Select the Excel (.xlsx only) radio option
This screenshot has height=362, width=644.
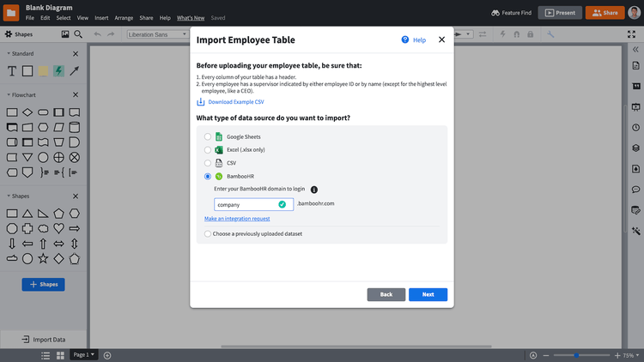(208, 150)
